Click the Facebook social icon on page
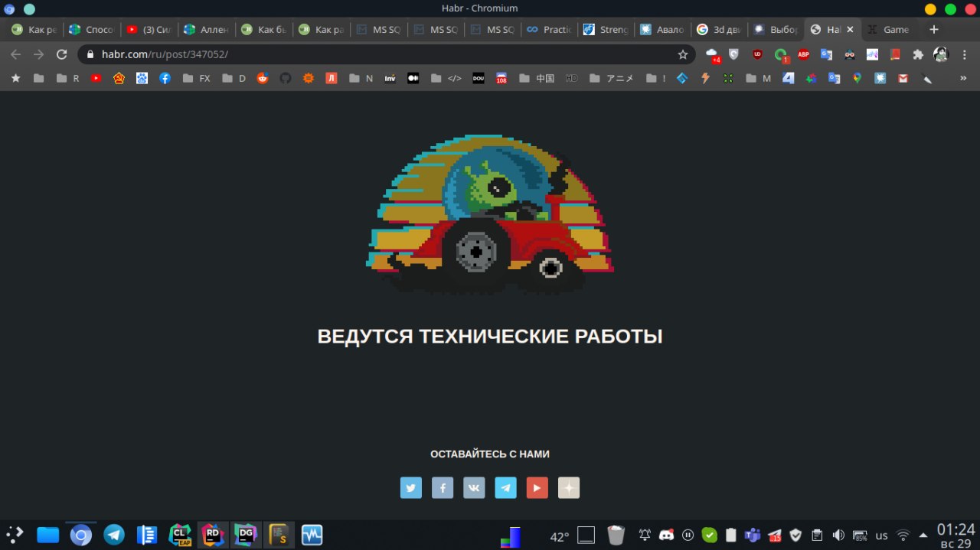 pos(443,487)
